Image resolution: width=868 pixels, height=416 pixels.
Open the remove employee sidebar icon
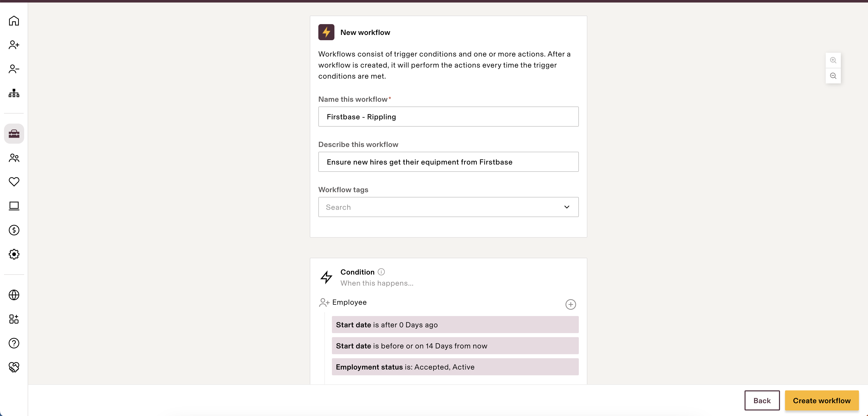tap(14, 69)
